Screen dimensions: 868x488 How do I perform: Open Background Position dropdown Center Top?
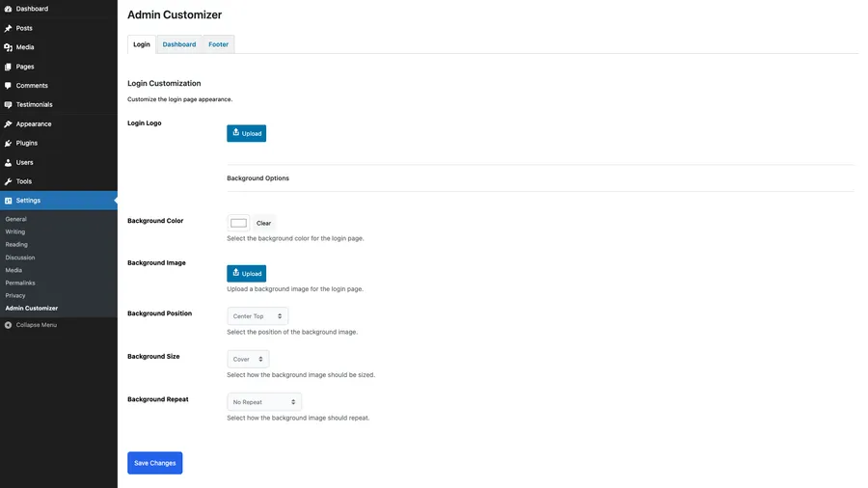(258, 316)
